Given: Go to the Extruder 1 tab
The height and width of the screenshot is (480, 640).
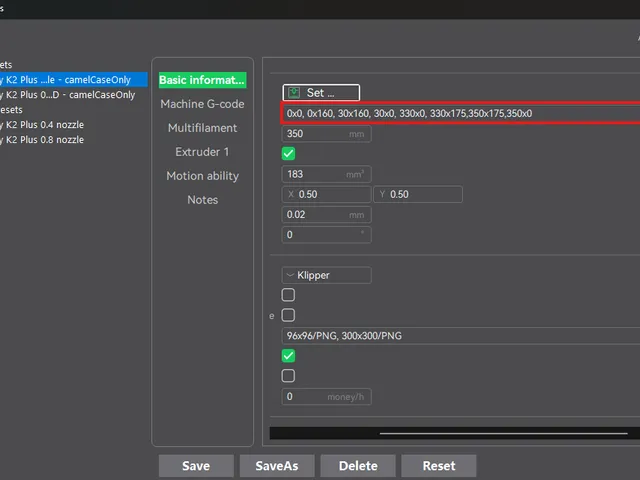Looking at the screenshot, I should 202,152.
